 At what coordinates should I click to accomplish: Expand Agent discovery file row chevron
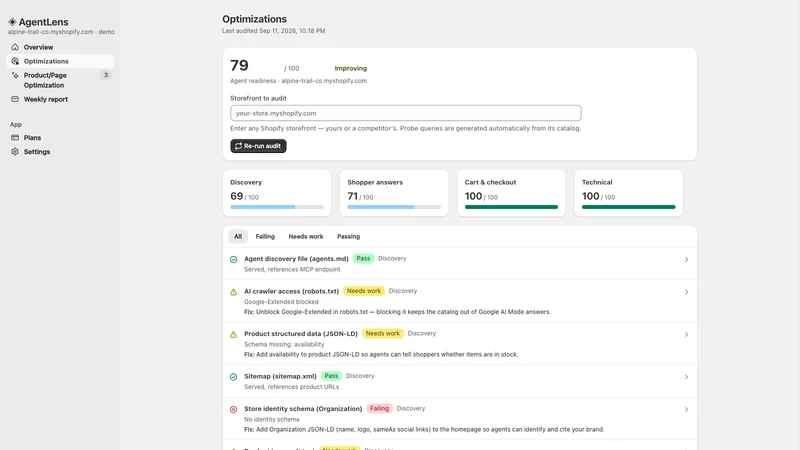[686, 260]
